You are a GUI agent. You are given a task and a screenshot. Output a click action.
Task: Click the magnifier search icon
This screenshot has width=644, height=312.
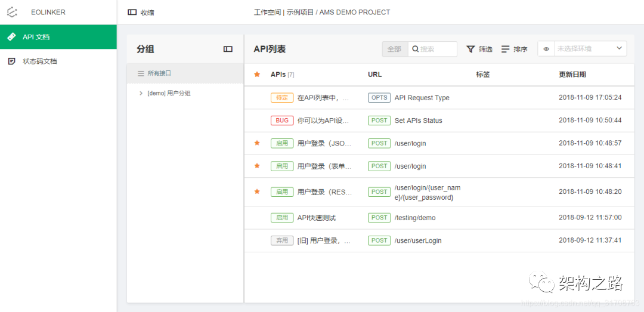tap(415, 49)
